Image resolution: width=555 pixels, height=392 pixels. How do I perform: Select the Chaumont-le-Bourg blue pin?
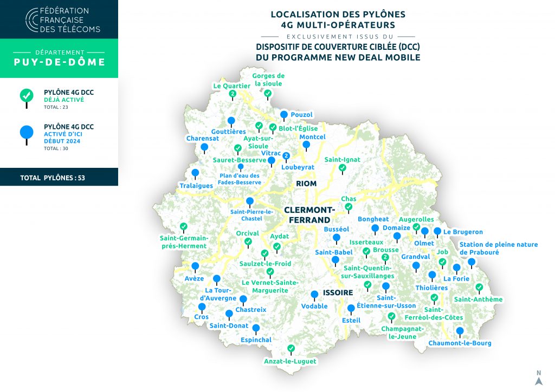pos(460,332)
